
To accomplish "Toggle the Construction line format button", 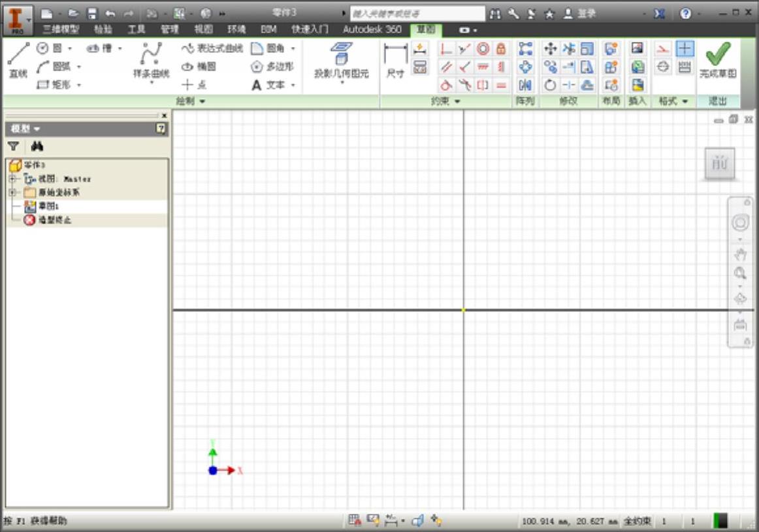I will tap(663, 48).
